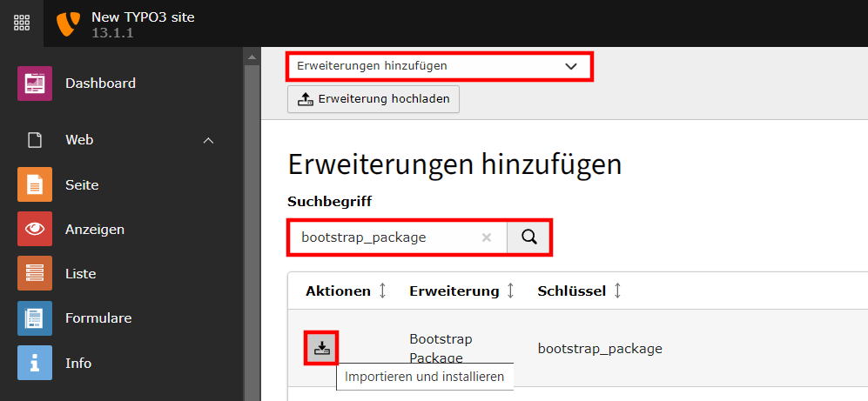Click the New TYPO3 site title
The height and width of the screenshot is (401, 868).
[143, 17]
